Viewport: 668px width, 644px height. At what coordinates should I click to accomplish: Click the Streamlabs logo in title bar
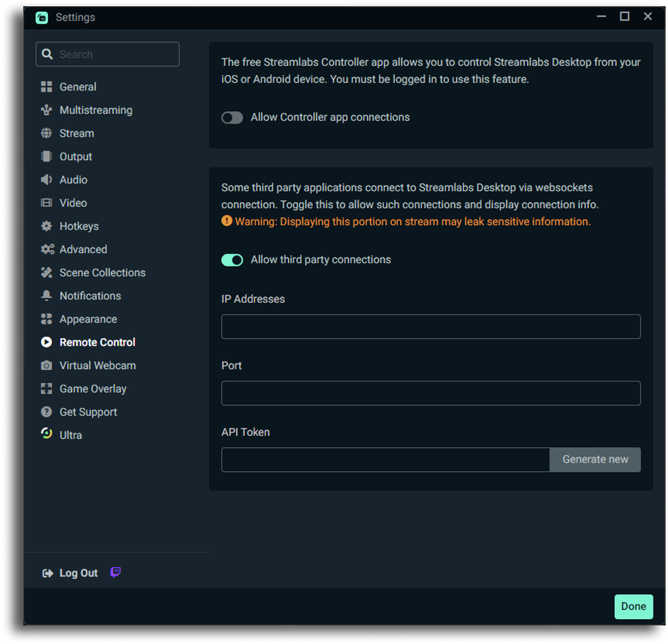[42, 18]
